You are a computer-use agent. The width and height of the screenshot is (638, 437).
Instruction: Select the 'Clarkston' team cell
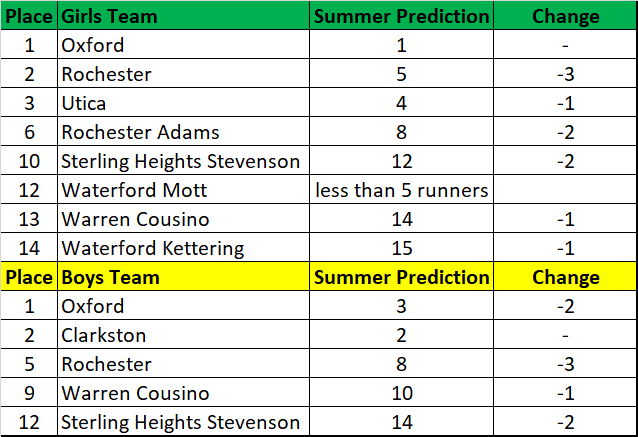104,335
